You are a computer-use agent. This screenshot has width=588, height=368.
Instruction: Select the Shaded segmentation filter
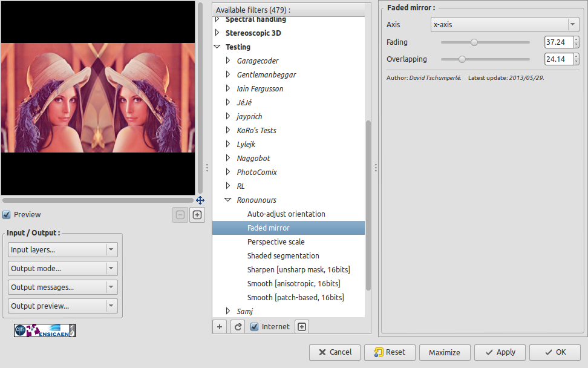[x=283, y=256]
